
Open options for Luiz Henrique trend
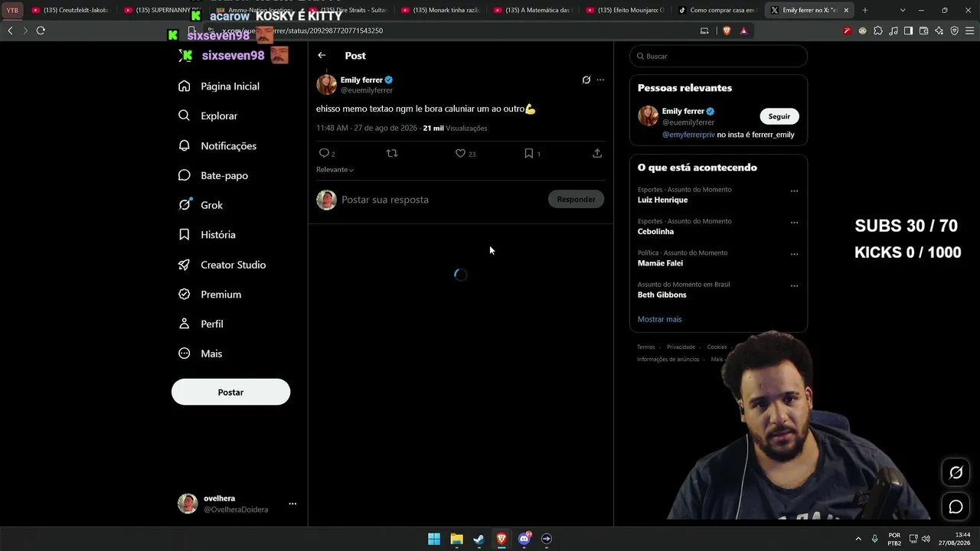click(x=794, y=191)
